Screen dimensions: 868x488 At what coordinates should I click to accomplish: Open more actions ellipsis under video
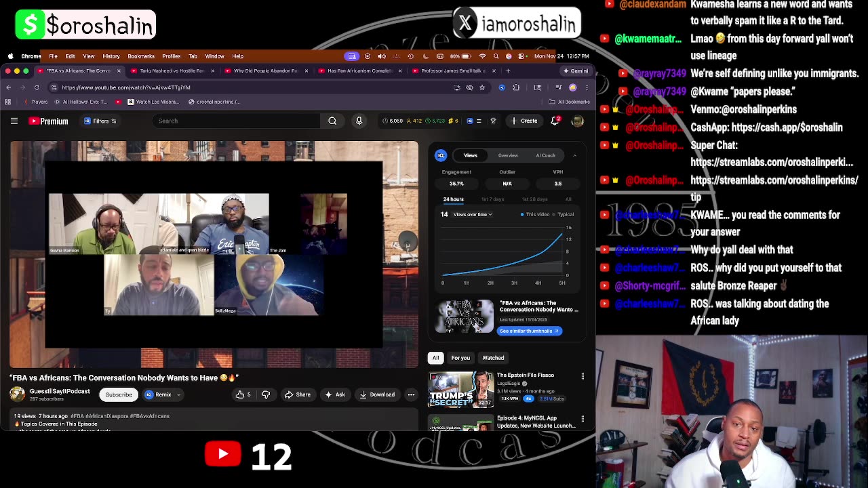tap(411, 394)
